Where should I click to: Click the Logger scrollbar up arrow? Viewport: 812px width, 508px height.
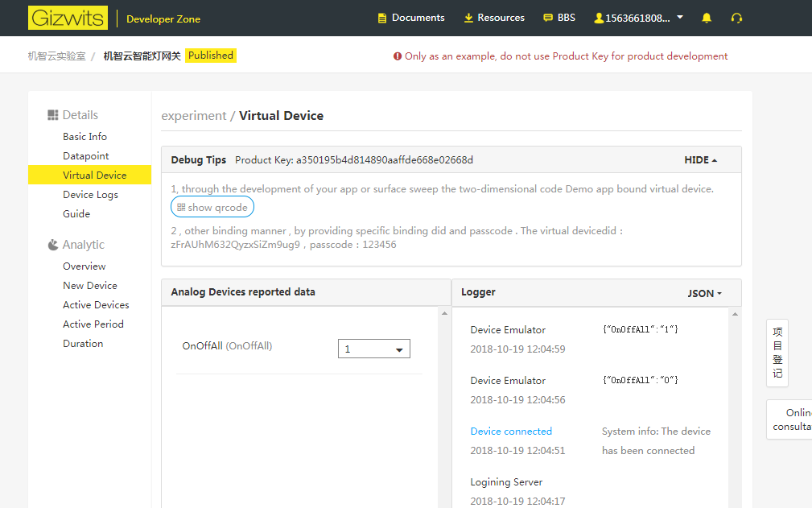coord(734,313)
